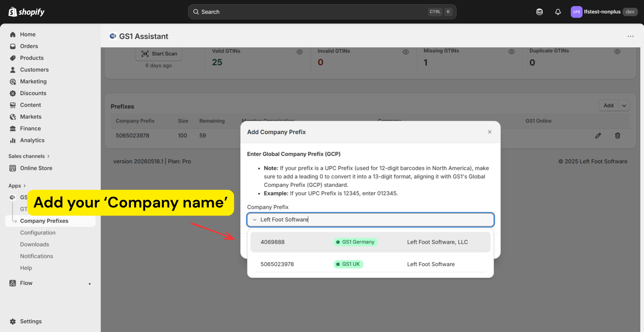Viewport: 644px width, 332px height.
Task: Click the Online Store icon
Action: 13,168
